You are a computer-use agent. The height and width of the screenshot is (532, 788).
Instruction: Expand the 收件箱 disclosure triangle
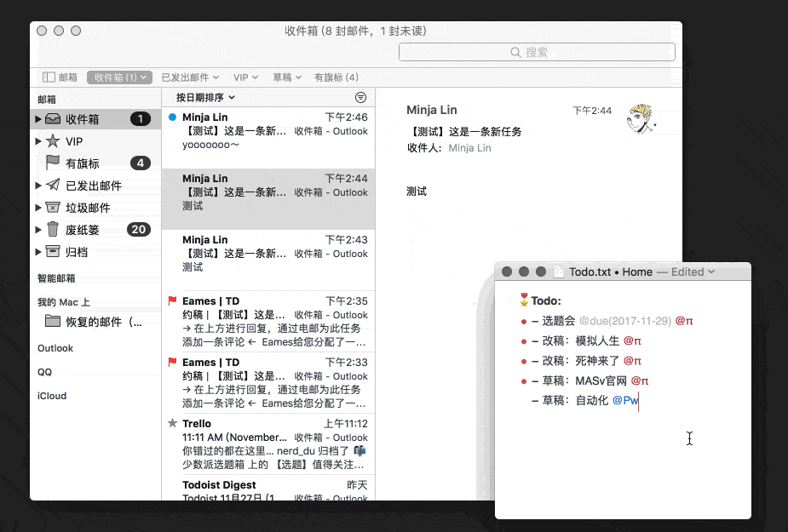[37, 119]
